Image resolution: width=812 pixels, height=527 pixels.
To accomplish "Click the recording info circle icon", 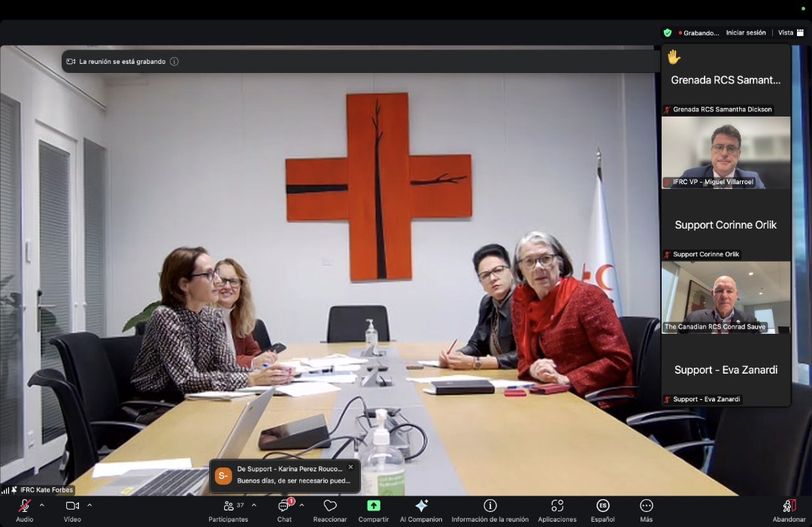I will tap(174, 62).
